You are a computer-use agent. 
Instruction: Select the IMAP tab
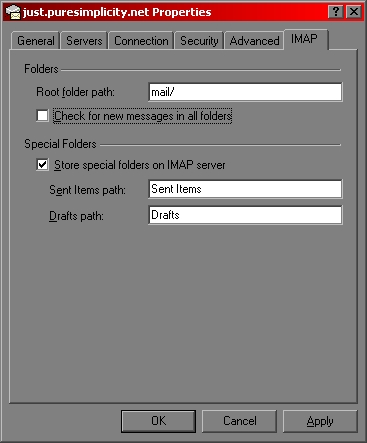(x=306, y=39)
